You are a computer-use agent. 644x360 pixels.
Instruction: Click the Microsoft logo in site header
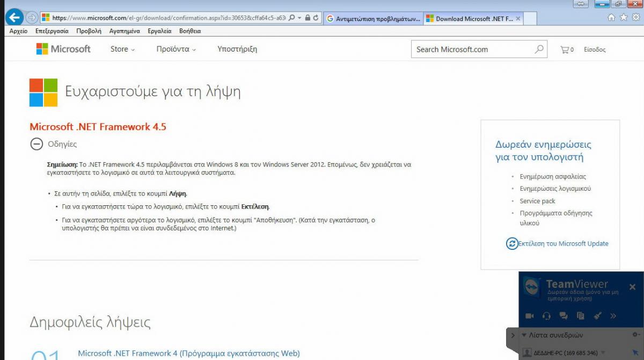[63, 49]
